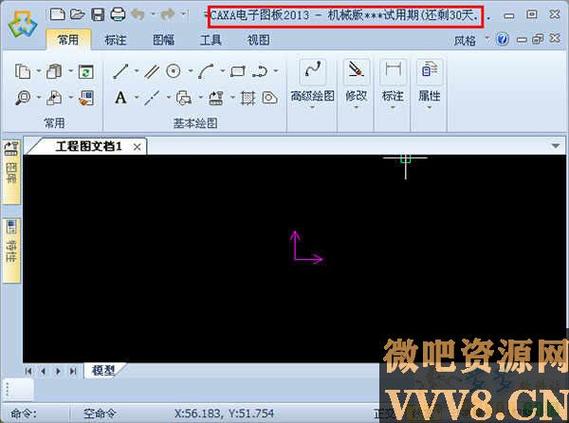Viewport: 569px width, 423px height.
Task: Jump to the last layout tab
Action: [x=73, y=371]
